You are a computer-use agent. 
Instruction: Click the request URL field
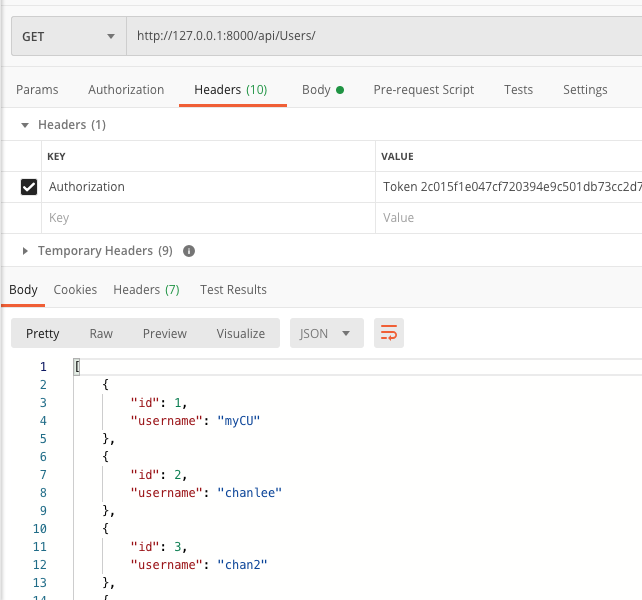[384, 36]
